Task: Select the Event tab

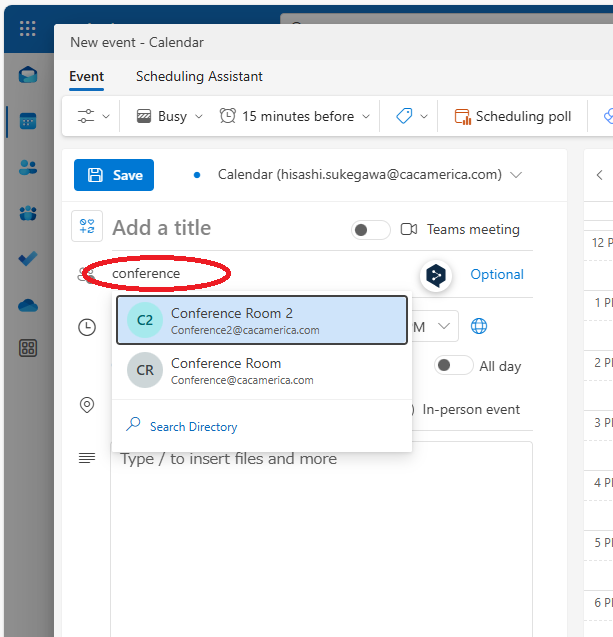Action: pos(86,76)
